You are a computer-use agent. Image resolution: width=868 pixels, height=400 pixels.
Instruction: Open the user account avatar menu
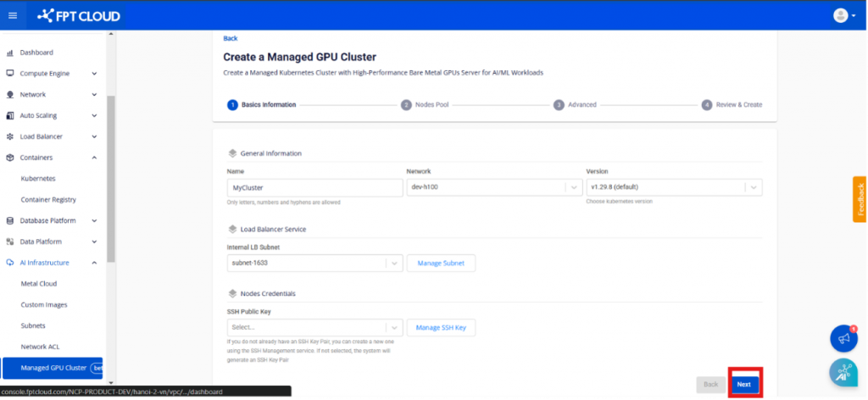coord(843,15)
